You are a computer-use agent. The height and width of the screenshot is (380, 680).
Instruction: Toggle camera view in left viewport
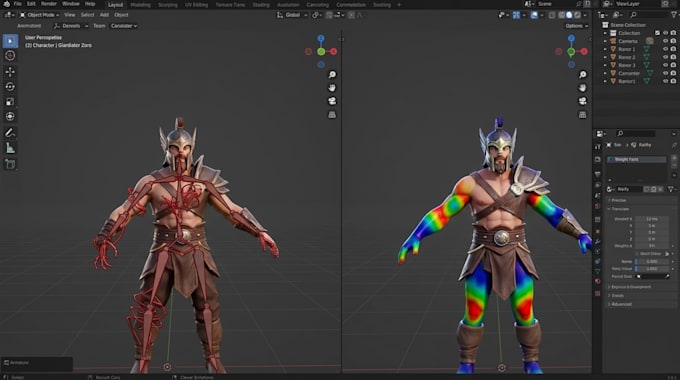pos(332,101)
